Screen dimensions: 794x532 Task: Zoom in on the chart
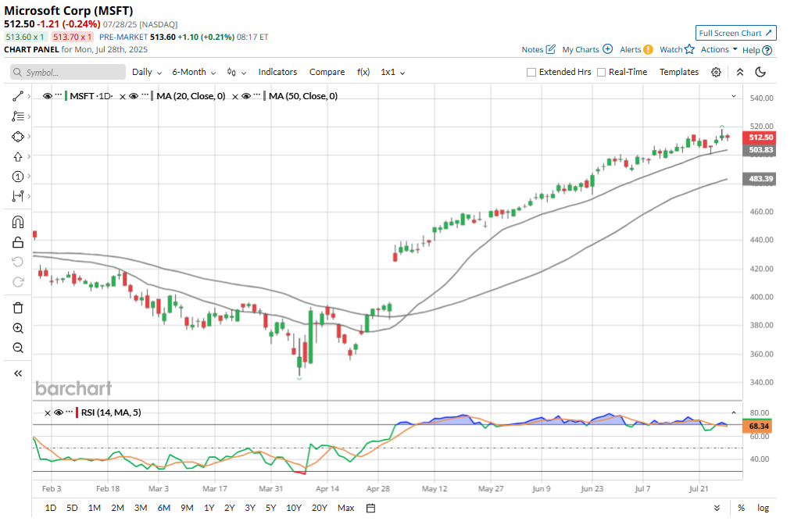(18, 328)
